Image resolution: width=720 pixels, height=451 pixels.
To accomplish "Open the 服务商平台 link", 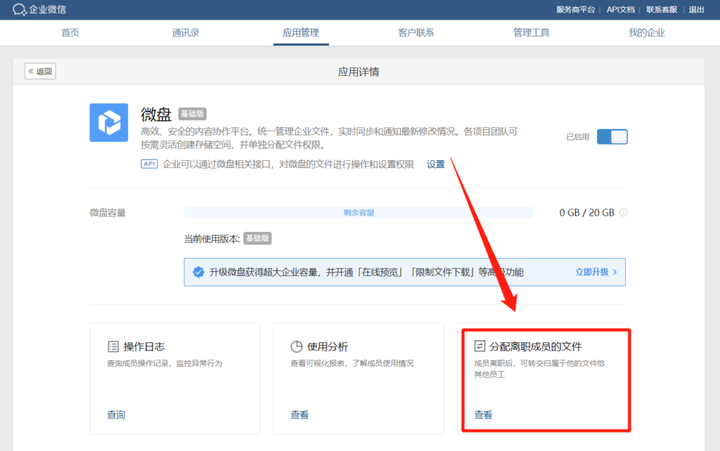I will click(x=575, y=10).
